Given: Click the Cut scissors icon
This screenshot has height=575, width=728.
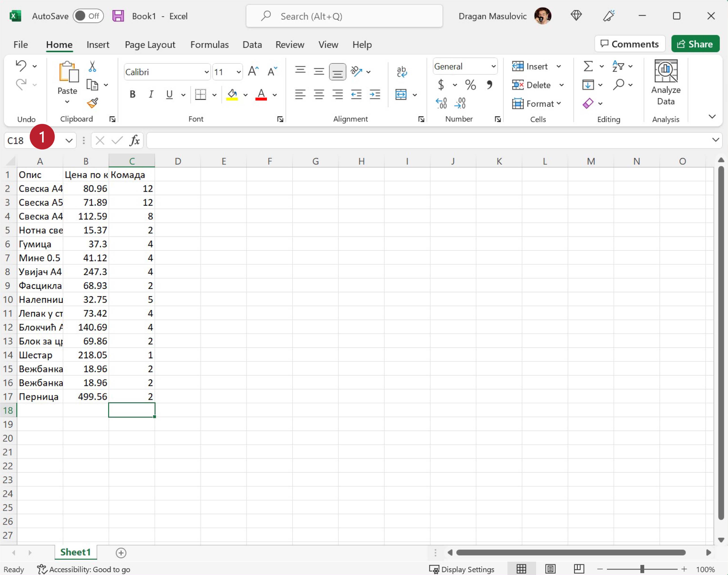Looking at the screenshot, I should click(x=92, y=66).
